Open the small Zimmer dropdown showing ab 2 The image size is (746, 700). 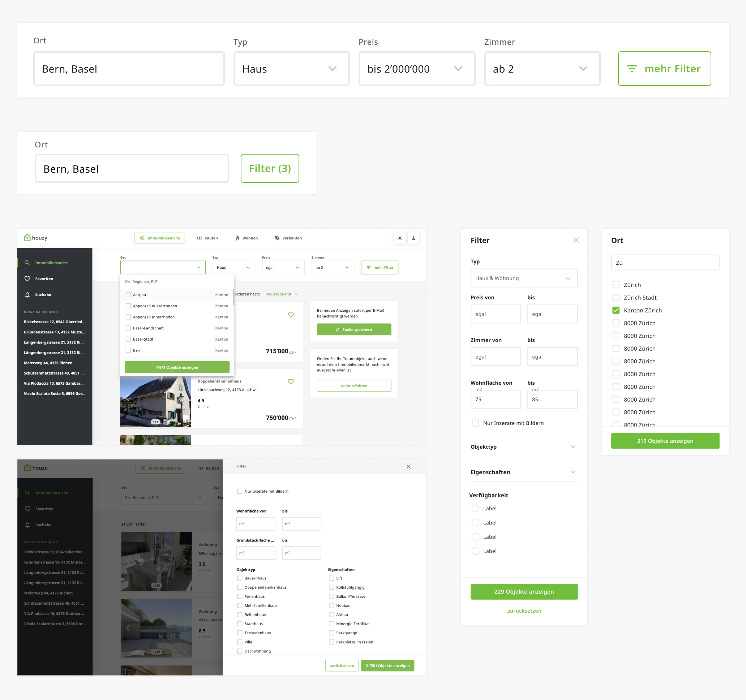pos(333,267)
